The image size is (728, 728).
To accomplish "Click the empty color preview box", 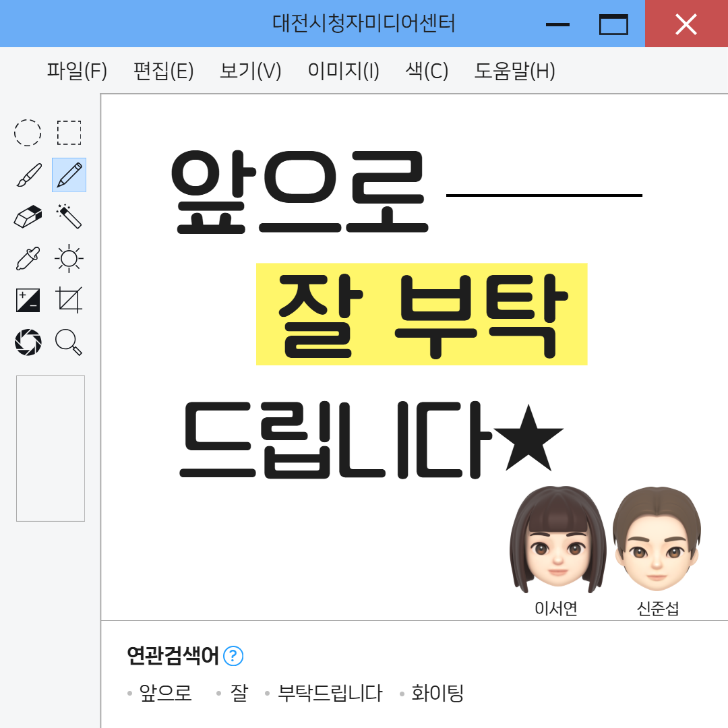I will pos(51,448).
